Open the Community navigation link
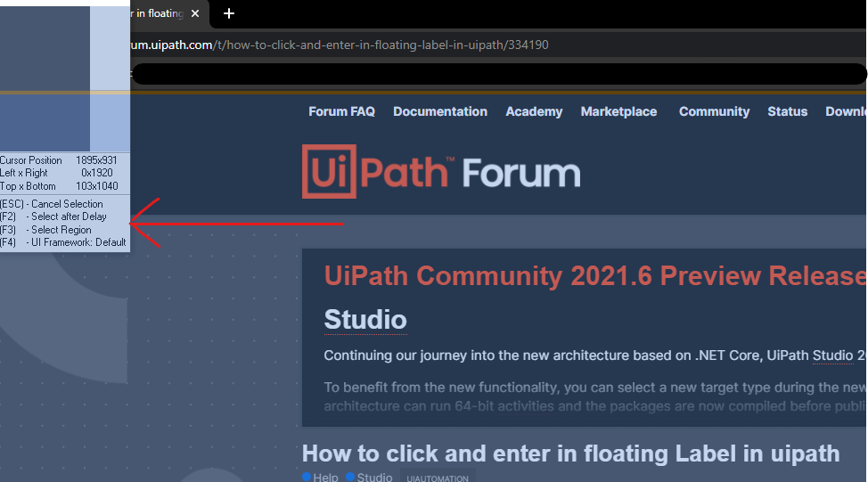Viewport: 868px width, 482px height. pyautogui.click(x=714, y=111)
